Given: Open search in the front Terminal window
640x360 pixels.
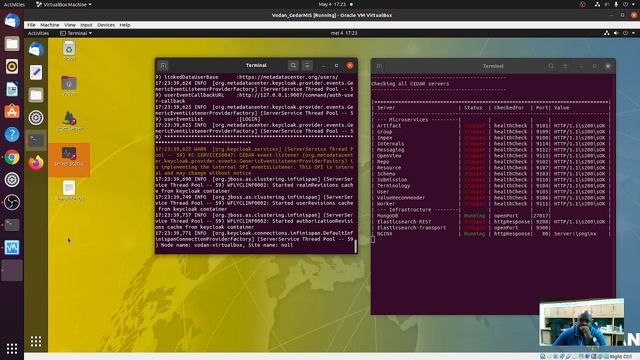Looking at the screenshot, I should 293,65.
